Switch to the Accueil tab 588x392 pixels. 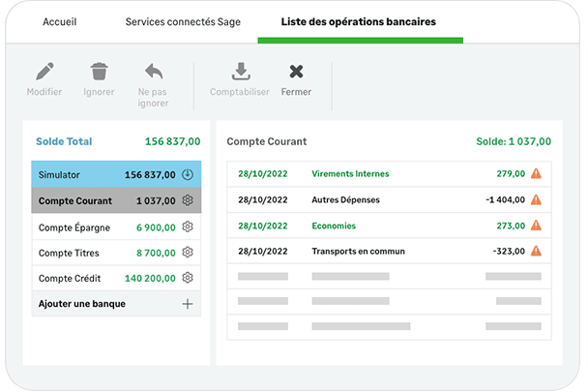pos(60,21)
